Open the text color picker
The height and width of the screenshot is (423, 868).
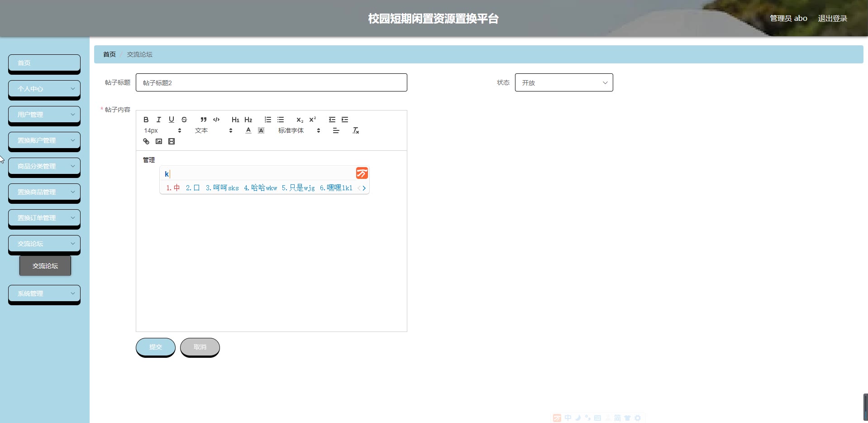(248, 130)
